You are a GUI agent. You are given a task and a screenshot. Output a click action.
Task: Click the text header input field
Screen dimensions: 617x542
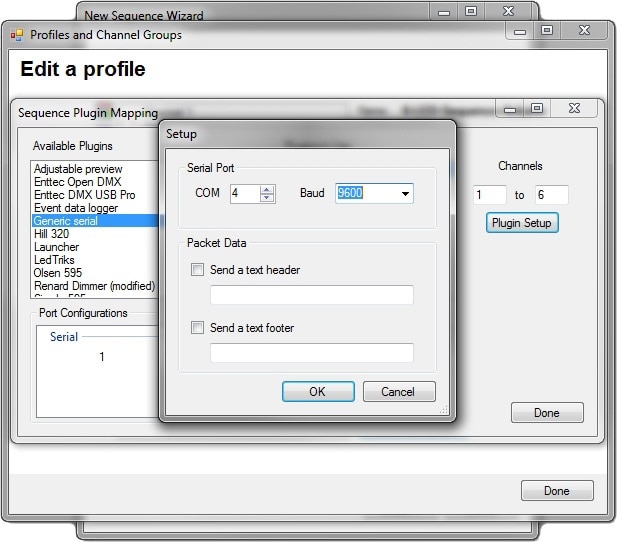click(312, 295)
